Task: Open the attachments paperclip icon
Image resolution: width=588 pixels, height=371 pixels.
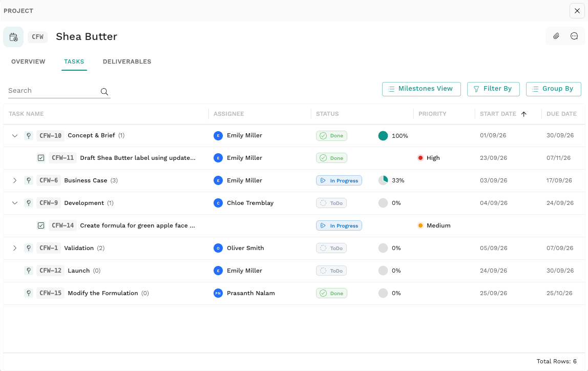Action: click(x=556, y=36)
